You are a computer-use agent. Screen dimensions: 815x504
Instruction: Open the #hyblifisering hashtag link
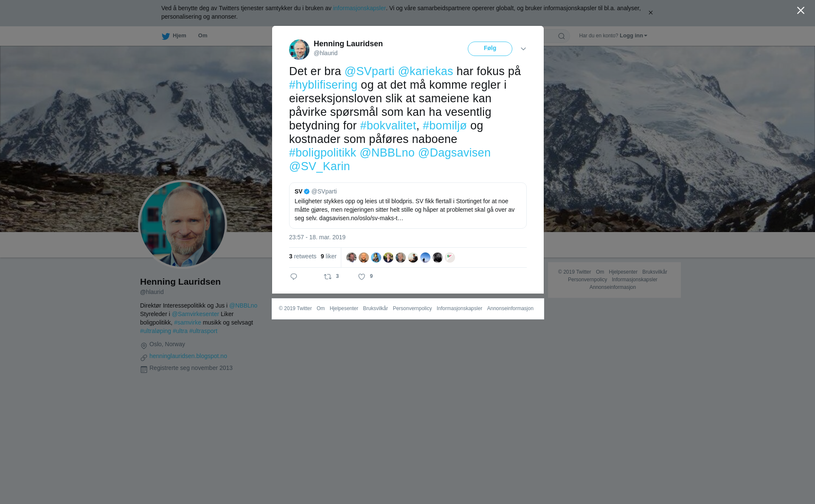[323, 85]
